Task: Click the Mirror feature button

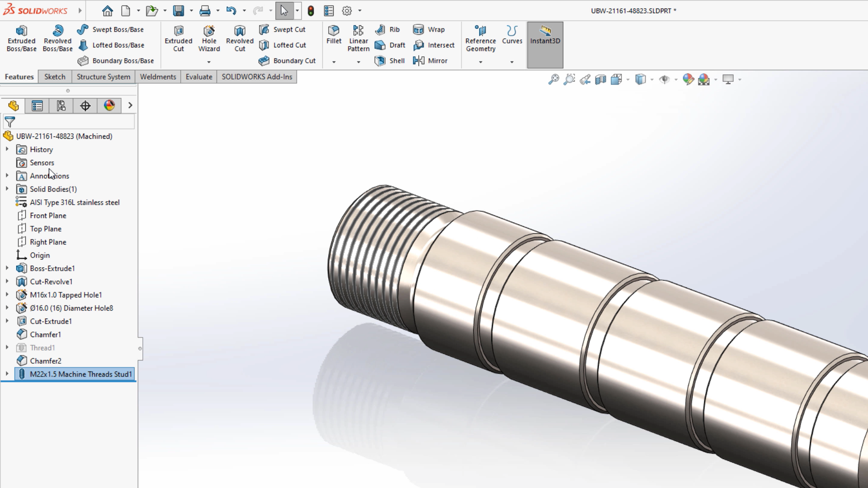Action: pos(430,61)
